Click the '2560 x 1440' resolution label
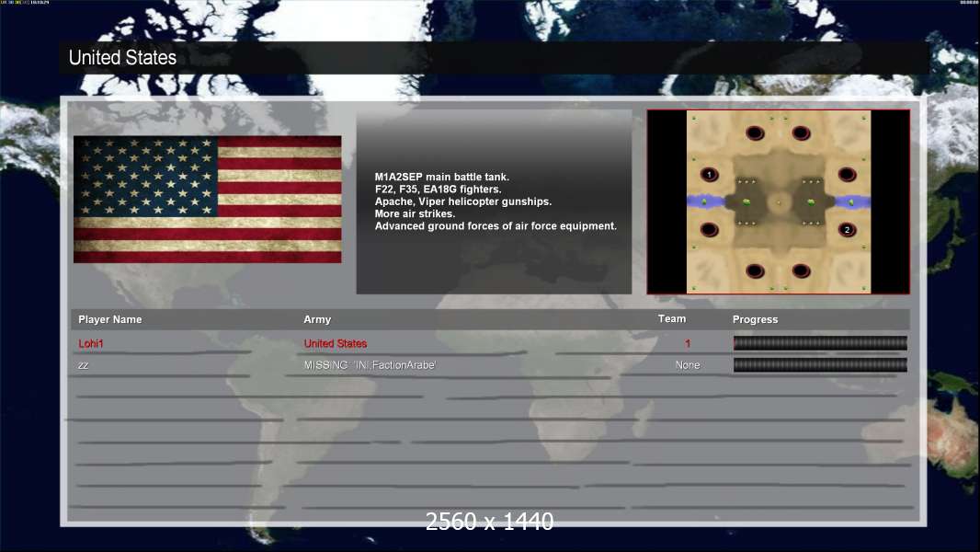980x552 pixels. (489, 522)
